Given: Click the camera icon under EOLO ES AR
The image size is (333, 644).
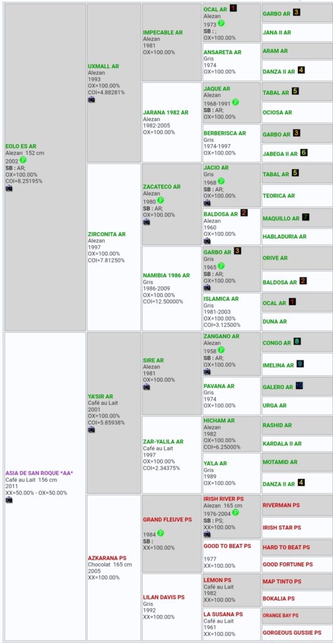Looking at the screenshot, I should (x=9, y=188).
